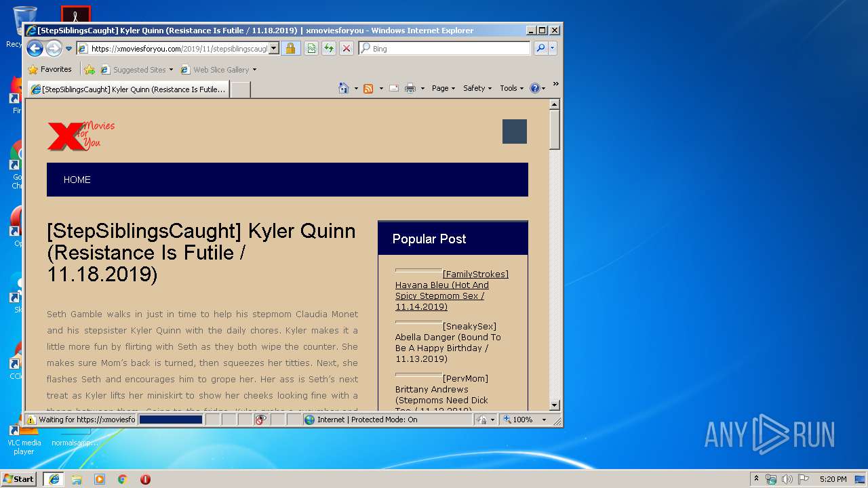This screenshot has height=488, width=868.
Task: Click the 5:20 PM system clock
Action: (x=833, y=479)
